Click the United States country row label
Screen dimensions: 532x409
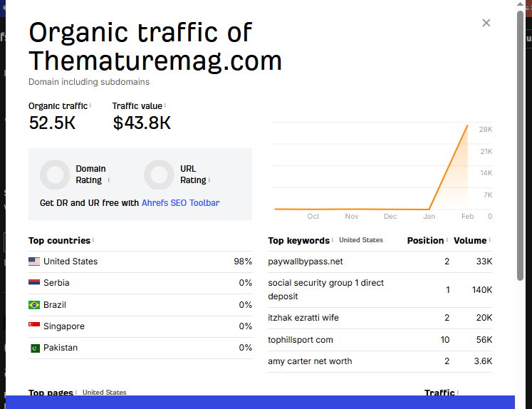click(71, 262)
